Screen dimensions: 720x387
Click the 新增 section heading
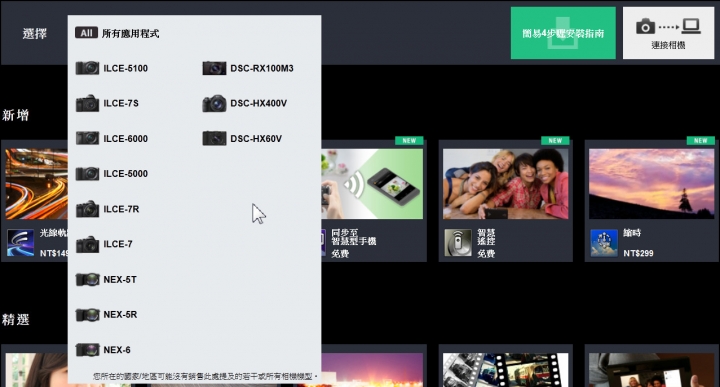pos(16,115)
